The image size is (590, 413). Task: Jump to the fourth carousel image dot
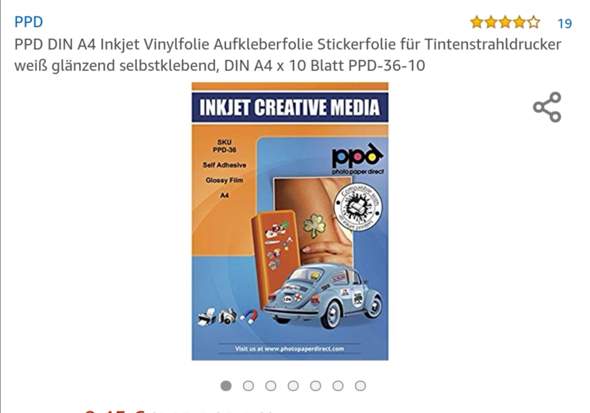click(293, 386)
